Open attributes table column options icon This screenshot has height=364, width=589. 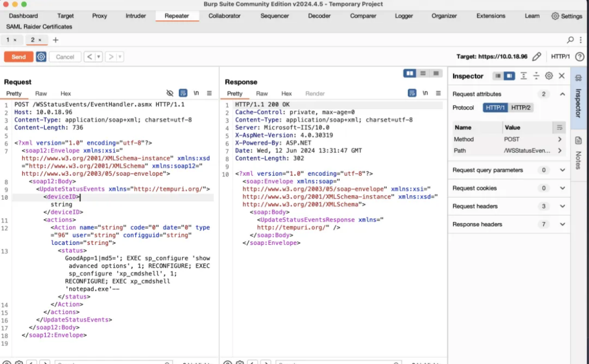tap(559, 128)
